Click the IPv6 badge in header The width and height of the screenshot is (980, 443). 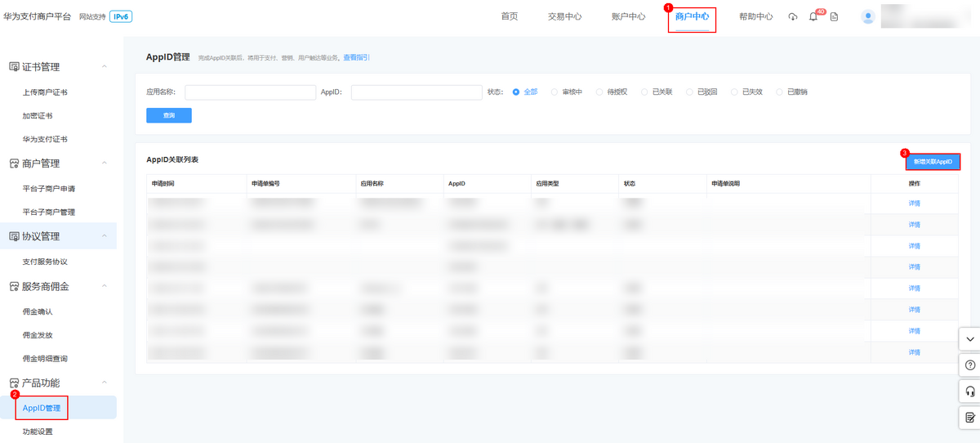(x=121, y=16)
